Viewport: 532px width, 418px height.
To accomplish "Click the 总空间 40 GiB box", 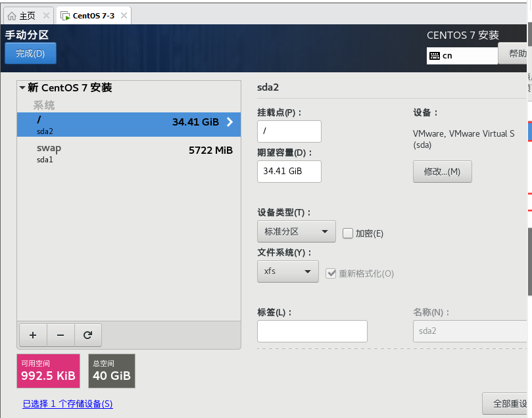I will coord(112,371).
